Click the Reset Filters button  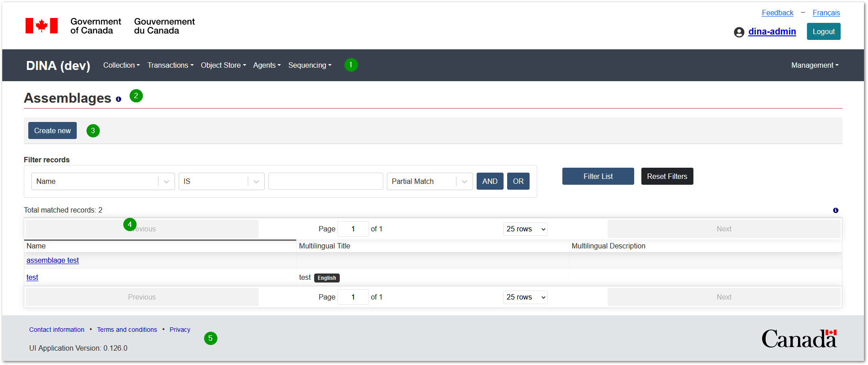tap(667, 176)
